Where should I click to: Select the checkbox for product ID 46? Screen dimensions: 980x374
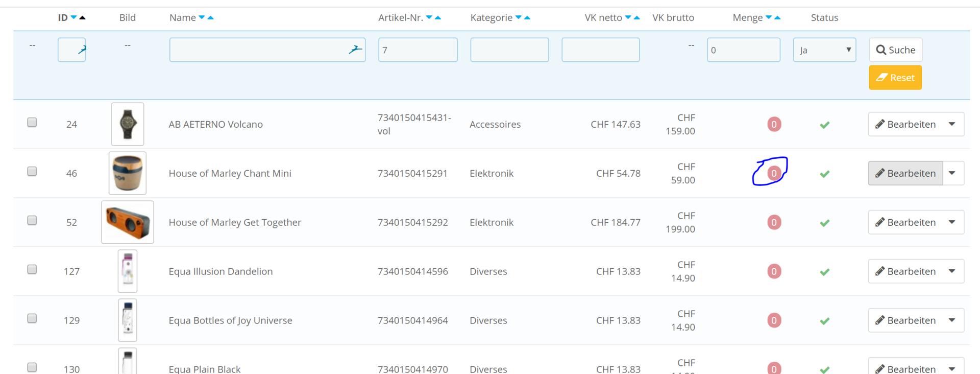coord(32,171)
